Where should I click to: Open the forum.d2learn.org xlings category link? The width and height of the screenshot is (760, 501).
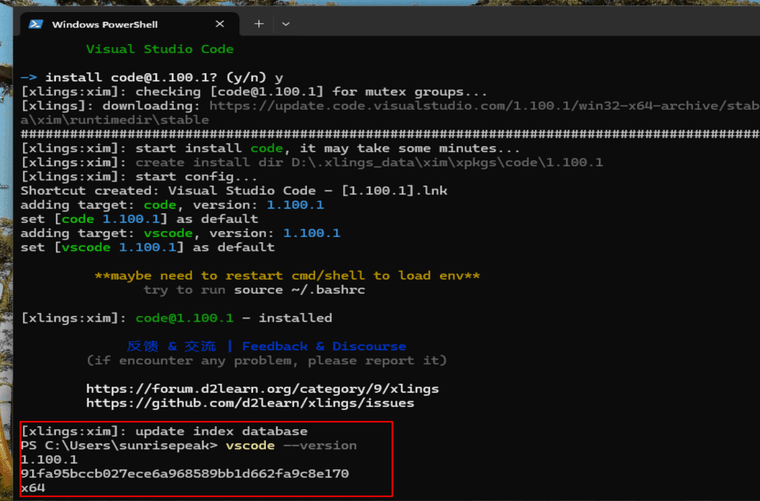point(262,389)
